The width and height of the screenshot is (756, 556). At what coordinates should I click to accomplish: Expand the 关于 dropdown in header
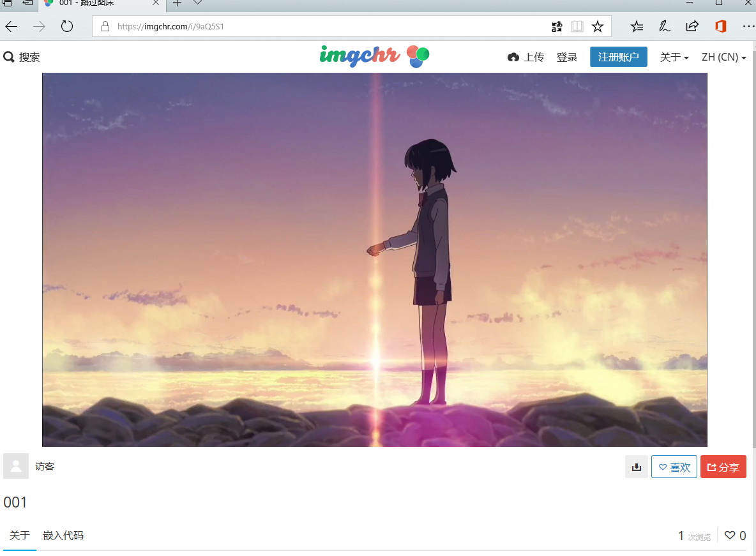coord(674,57)
